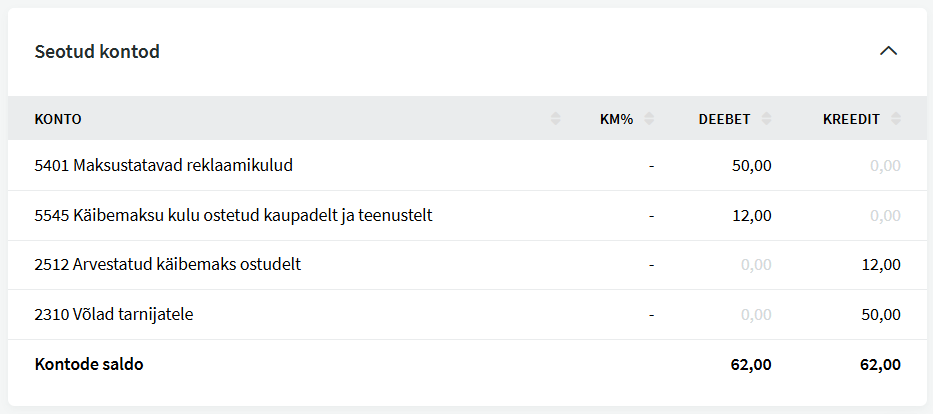Screen dimensions: 933x414
Task: Select account 2512 Arvestatud käibemaks ostudelt
Action: [167, 265]
